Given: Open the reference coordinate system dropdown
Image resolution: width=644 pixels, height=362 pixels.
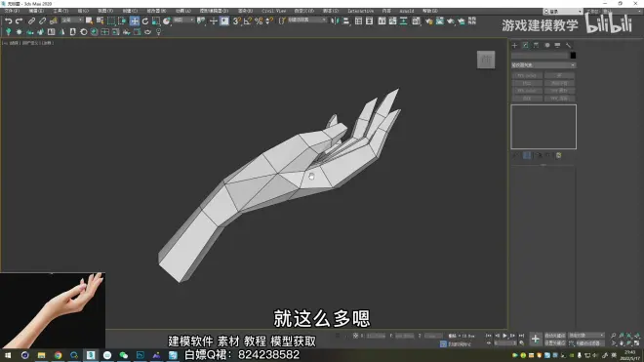Looking at the screenshot, I should 183,20.
